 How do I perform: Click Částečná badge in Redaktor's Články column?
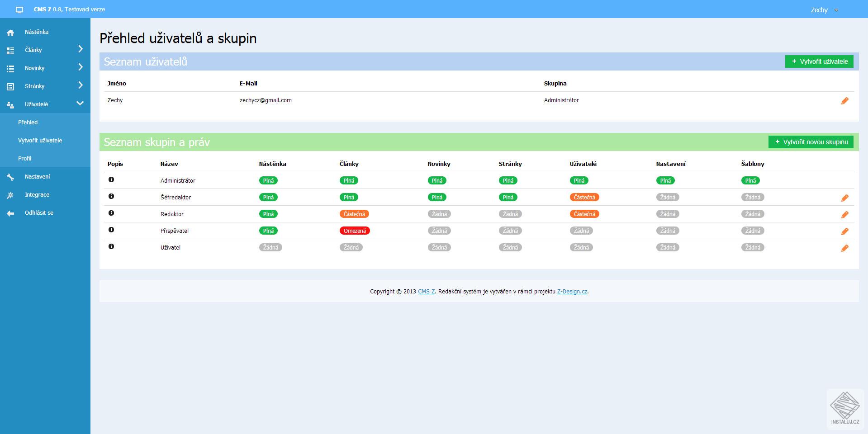click(x=354, y=214)
